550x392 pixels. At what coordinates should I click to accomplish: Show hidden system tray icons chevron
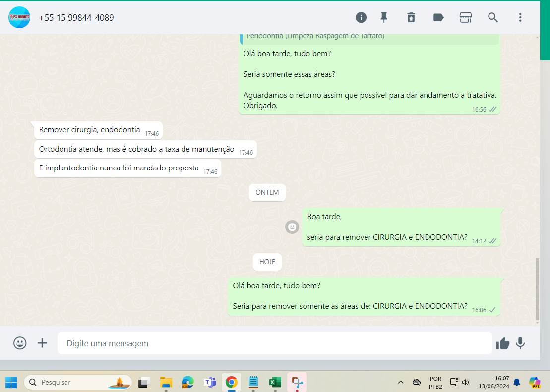tap(401, 382)
